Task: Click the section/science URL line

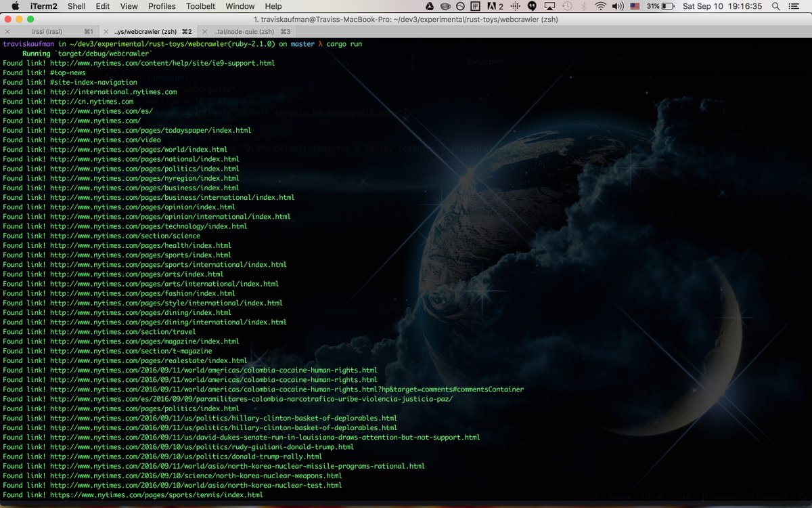Action: 101,236
